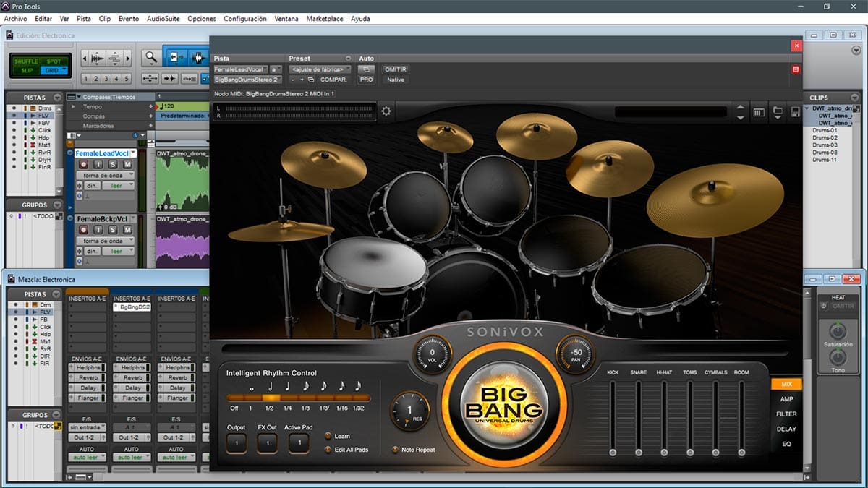Click the save floppy disk icon in Big Bang
The height and width of the screenshot is (488, 868).
pos(795,112)
